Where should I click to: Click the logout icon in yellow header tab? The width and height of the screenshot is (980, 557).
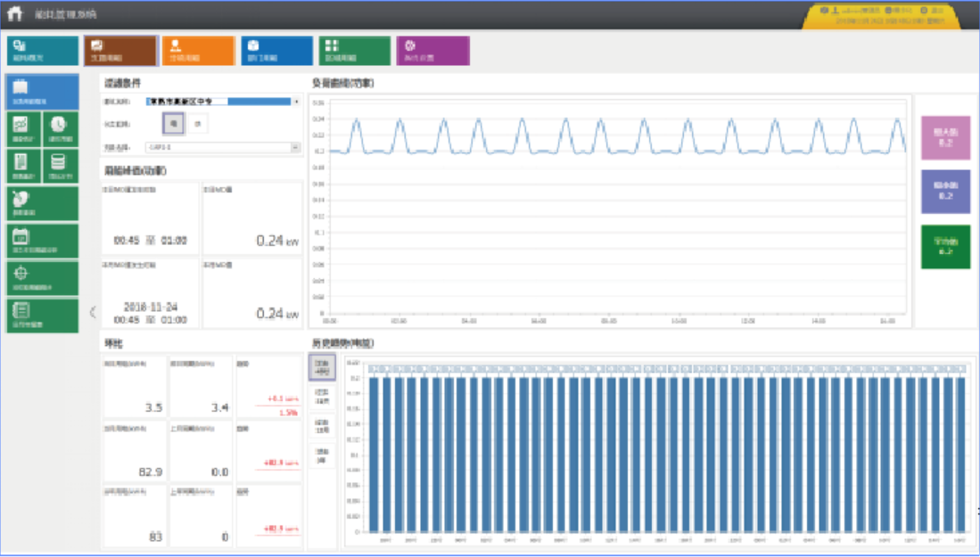coord(924,11)
